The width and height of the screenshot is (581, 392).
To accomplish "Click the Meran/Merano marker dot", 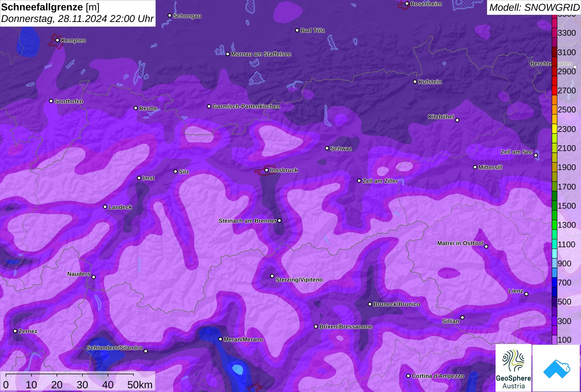I will [x=220, y=339].
